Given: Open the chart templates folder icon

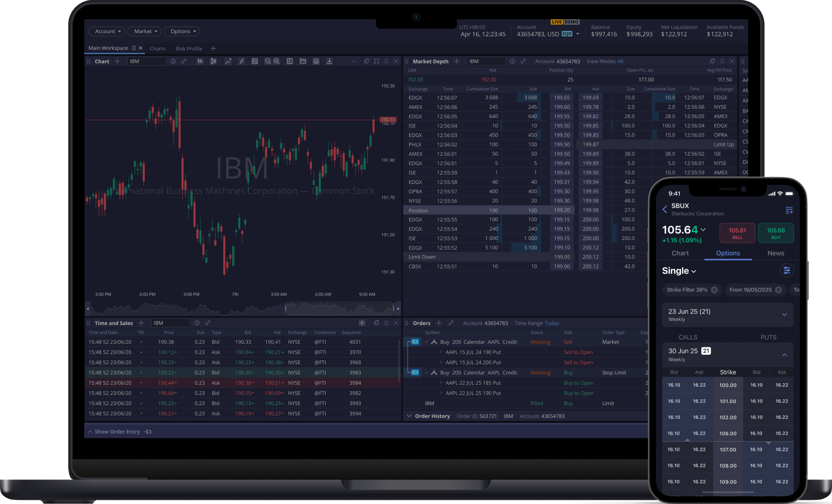Looking at the screenshot, I should (303, 61).
